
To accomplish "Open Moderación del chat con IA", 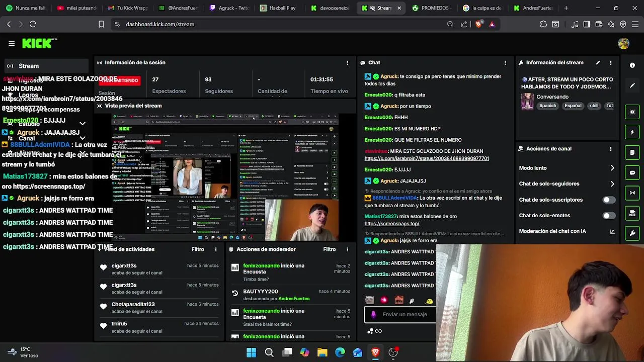I will [x=567, y=231].
